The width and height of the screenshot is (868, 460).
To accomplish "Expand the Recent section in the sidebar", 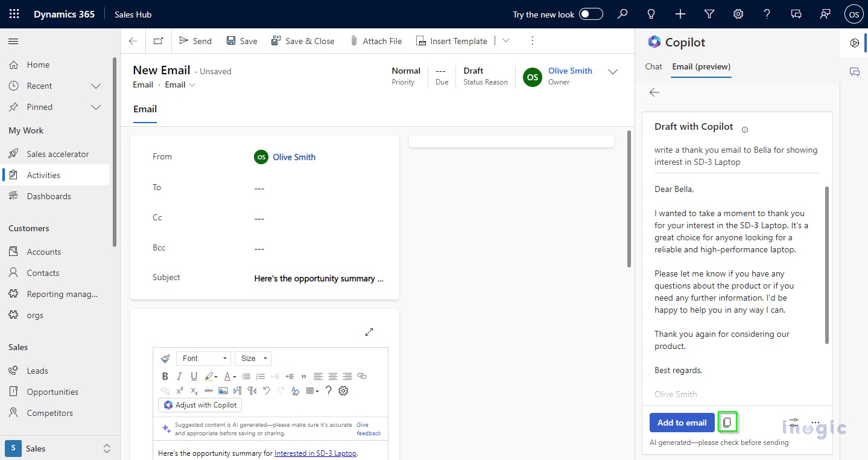I will 96,86.
